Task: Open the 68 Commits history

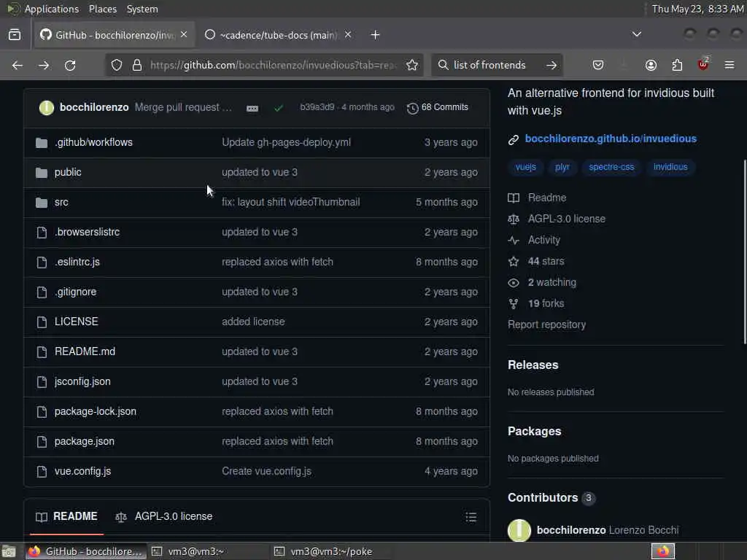Action: (438, 108)
